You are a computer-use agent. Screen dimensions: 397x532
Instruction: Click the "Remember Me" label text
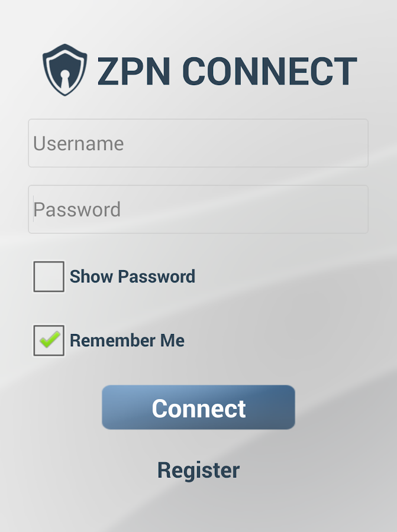[x=127, y=340]
